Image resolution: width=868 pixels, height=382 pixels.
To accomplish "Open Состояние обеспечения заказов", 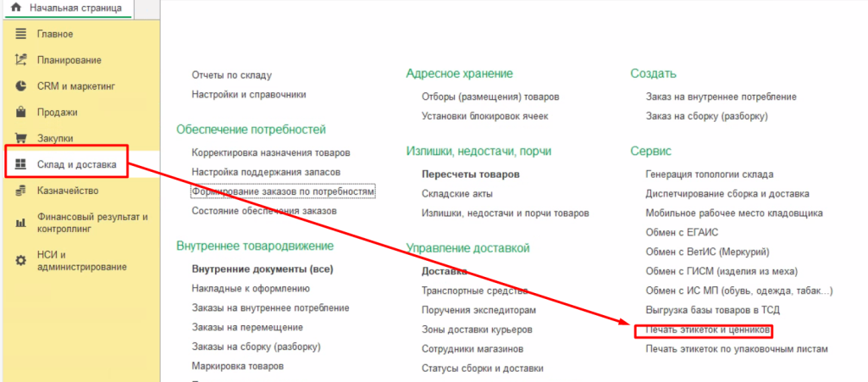I will coord(264,211).
